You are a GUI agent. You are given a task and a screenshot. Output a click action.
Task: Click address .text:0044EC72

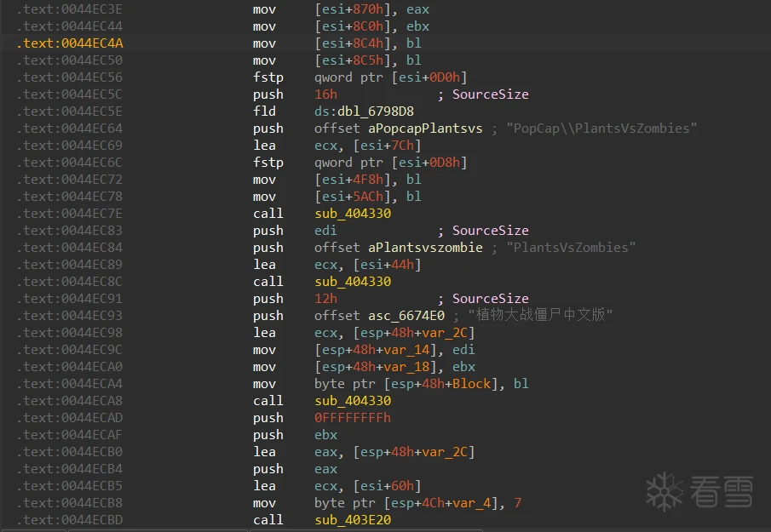[69, 180]
